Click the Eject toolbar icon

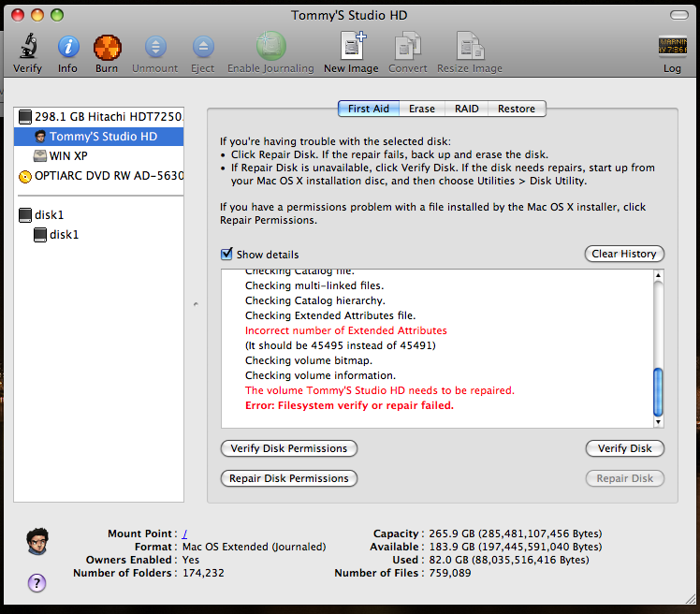(203, 46)
